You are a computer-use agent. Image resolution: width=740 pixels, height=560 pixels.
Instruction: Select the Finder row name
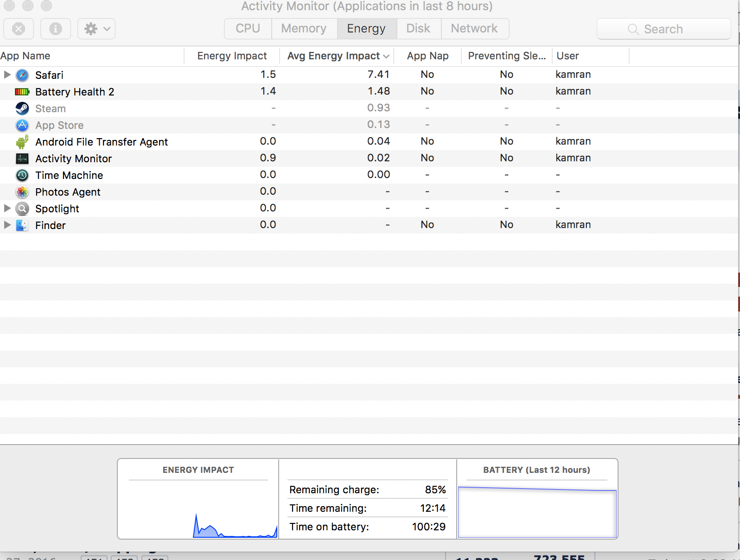tap(51, 225)
